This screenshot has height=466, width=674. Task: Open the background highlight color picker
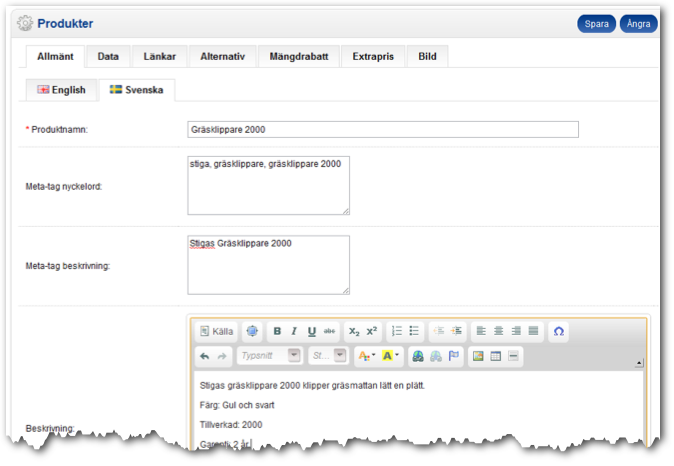point(390,356)
